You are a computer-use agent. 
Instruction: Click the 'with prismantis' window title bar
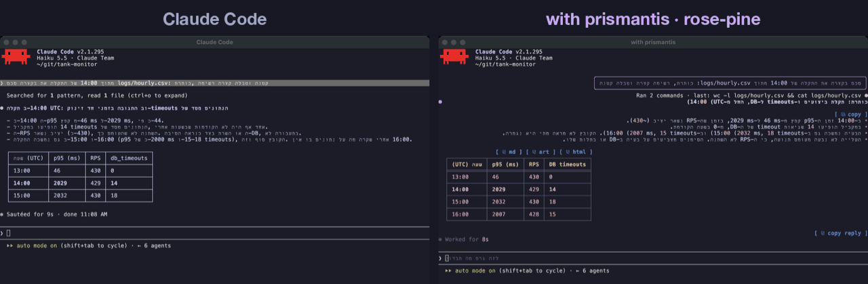coord(652,42)
